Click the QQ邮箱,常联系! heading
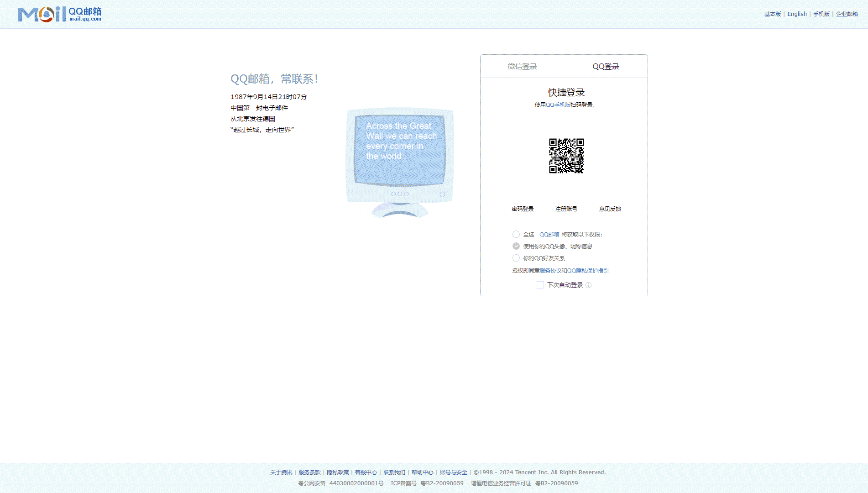Screen dimensions: 868x493 coord(274,79)
